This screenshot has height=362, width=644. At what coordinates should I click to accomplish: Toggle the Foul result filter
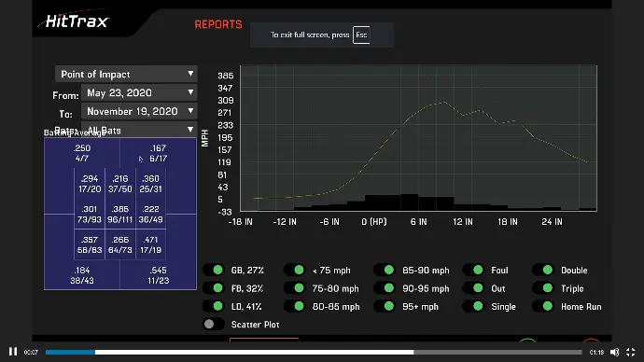tap(473, 270)
